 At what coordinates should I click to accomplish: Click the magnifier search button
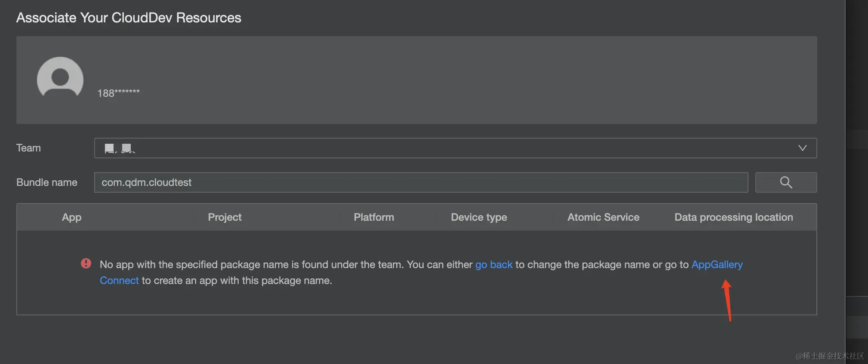[786, 182]
